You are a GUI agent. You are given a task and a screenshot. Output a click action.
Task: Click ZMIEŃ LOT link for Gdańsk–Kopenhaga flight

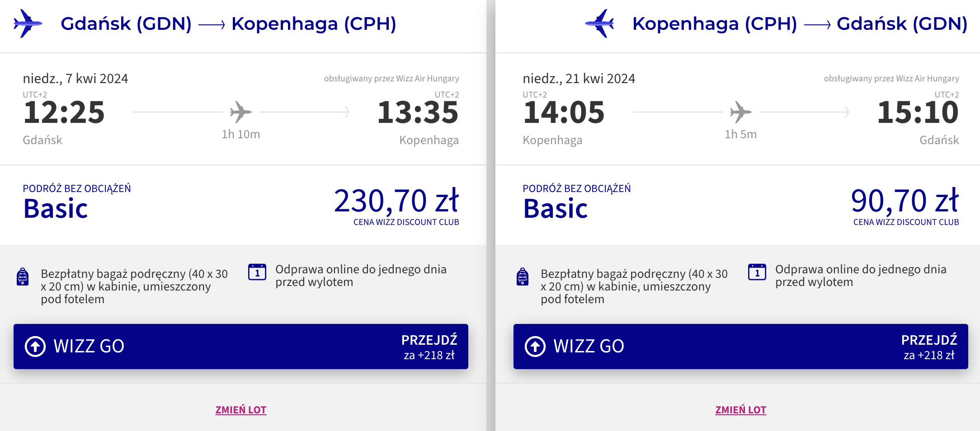point(241,410)
